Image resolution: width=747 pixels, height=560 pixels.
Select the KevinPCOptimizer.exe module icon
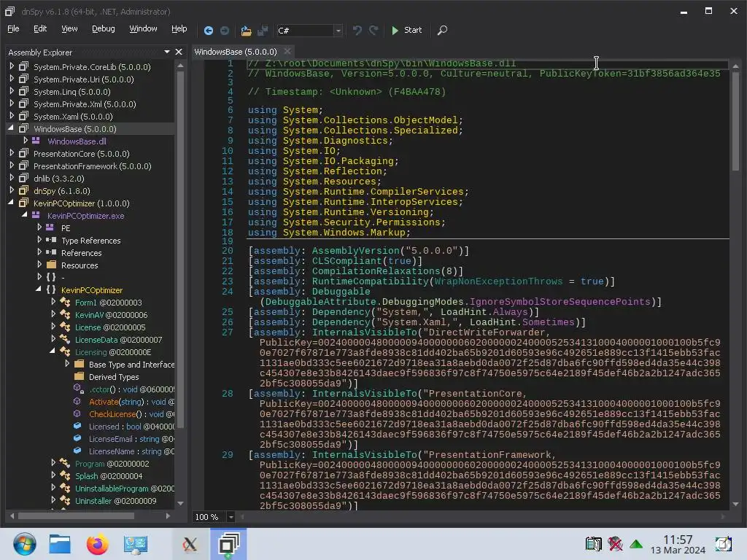36,215
